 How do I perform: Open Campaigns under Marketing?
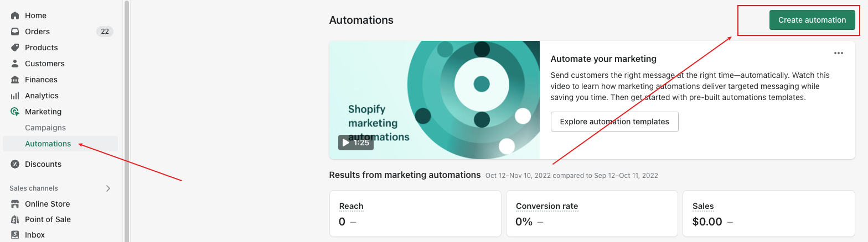point(45,128)
